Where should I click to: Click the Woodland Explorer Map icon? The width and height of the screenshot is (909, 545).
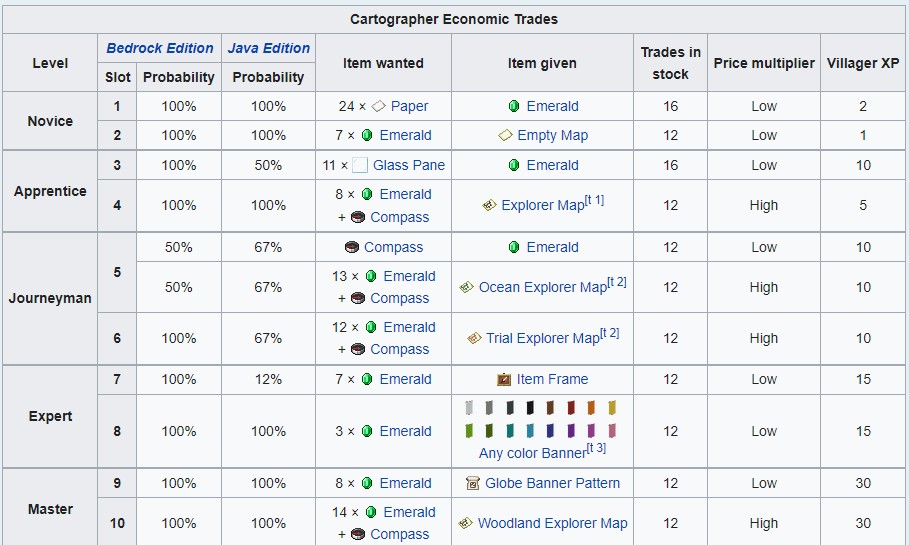click(465, 523)
